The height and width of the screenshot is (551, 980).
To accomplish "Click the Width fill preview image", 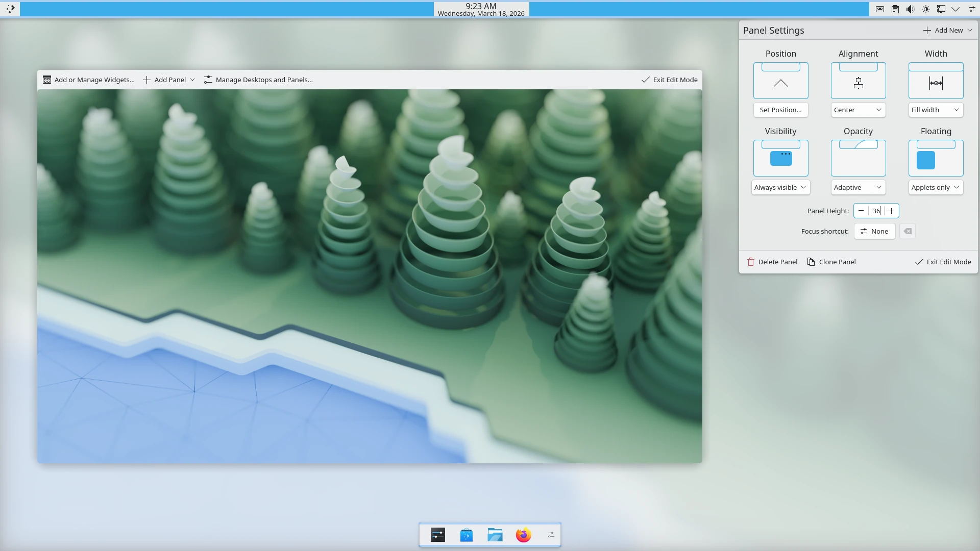I will tap(936, 81).
